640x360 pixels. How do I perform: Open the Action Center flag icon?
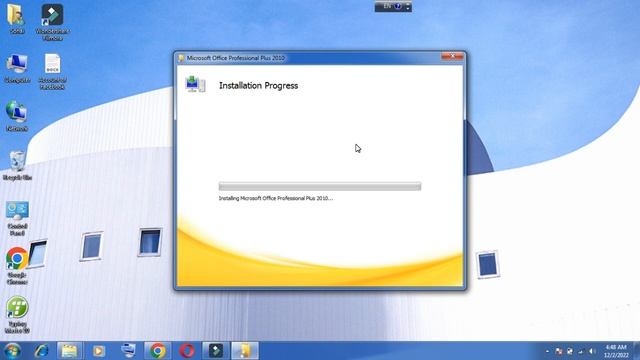(558, 351)
